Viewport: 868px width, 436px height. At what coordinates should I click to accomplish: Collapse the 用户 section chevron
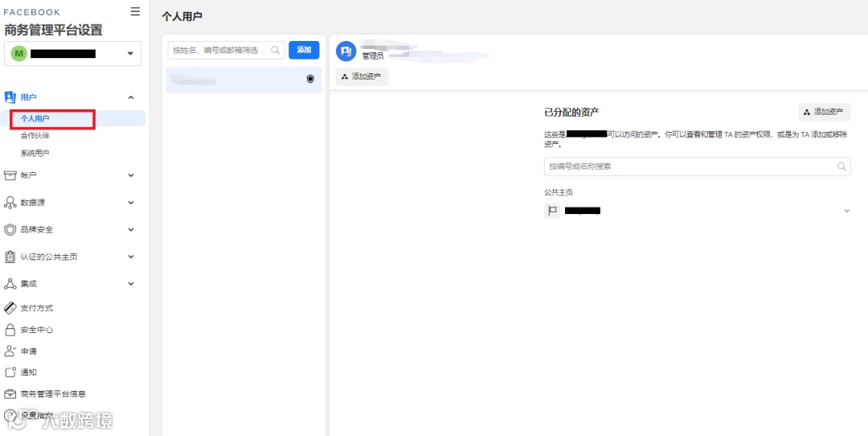(131, 97)
